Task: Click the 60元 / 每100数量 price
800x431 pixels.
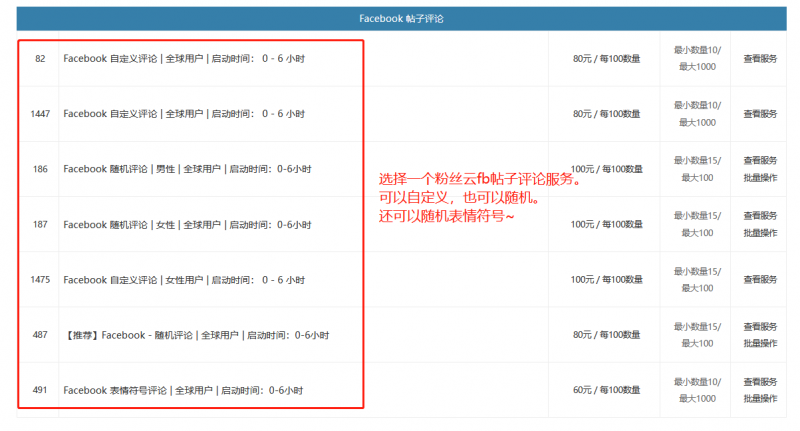Action: tap(606, 390)
